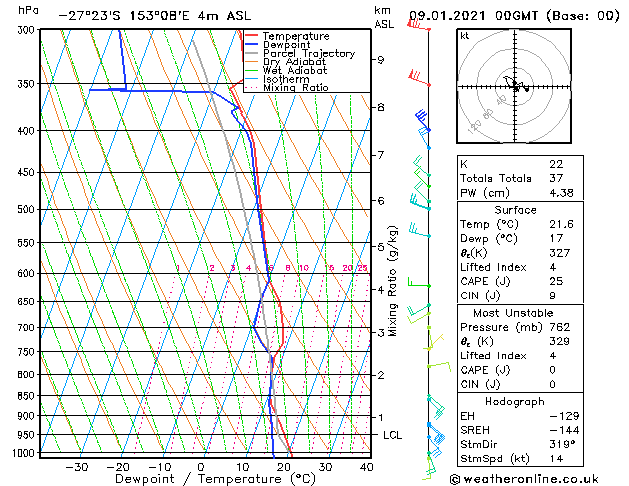Click the 400 hPa pressure label
The image size is (629, 486).
click(28, 131)
